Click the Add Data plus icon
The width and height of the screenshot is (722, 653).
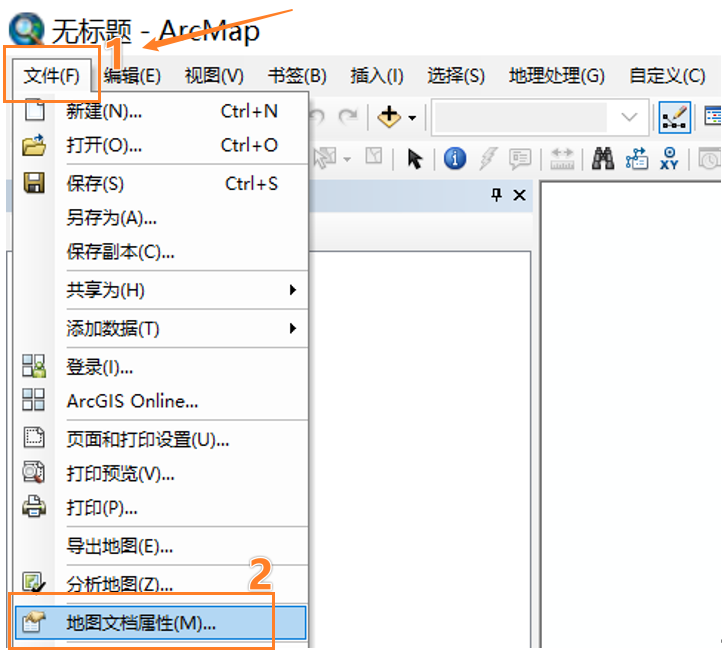coord(389,117)
